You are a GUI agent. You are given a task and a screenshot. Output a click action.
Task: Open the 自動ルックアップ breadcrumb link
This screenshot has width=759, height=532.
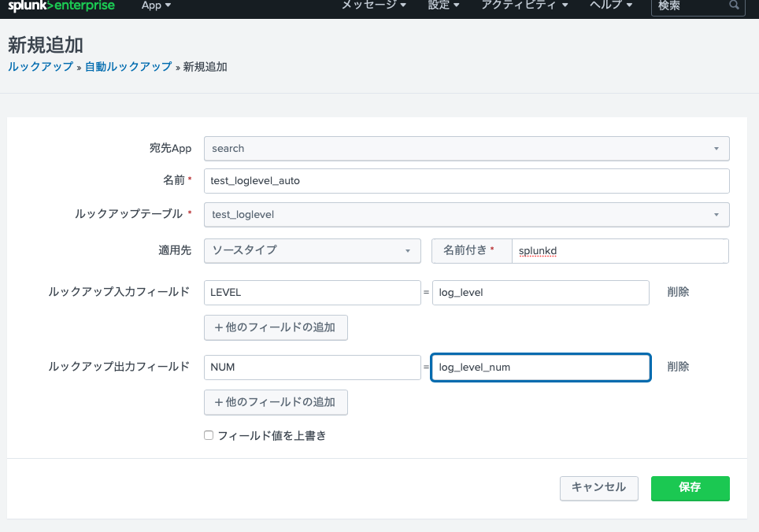pyautogui.click(x=128, y=67)
